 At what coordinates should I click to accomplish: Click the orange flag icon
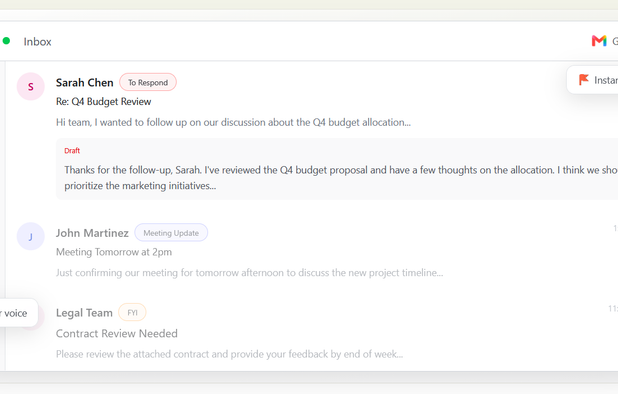(x=583, y=80)
